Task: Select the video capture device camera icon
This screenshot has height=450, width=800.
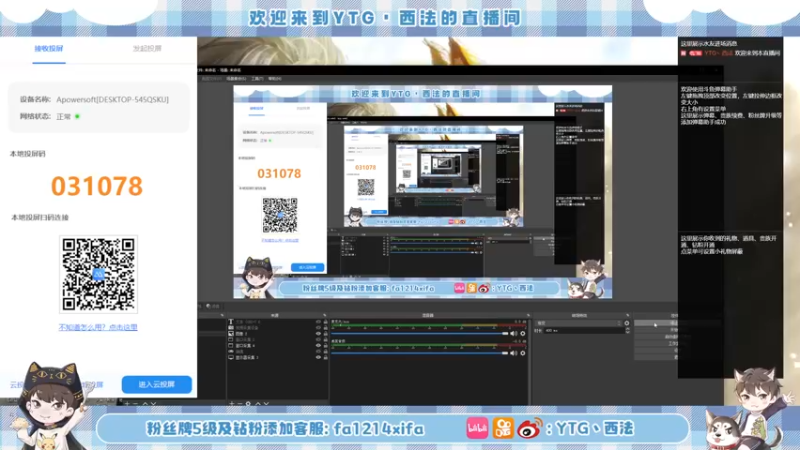Action: [231, 328]
